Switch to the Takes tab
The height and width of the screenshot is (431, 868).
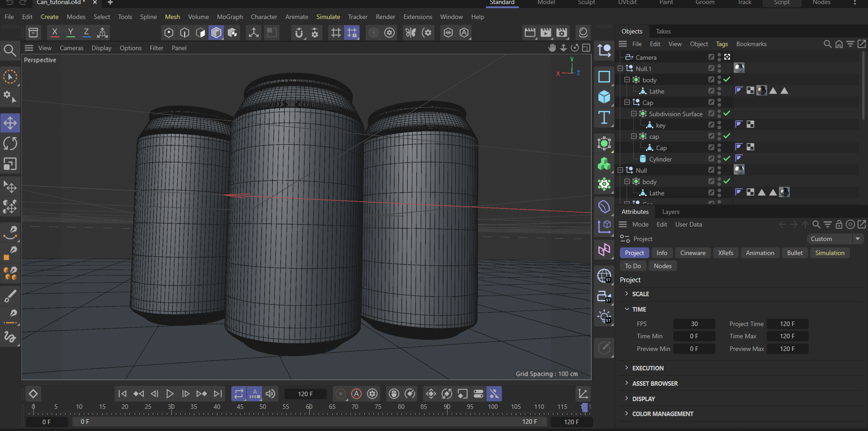pos(663,31)
